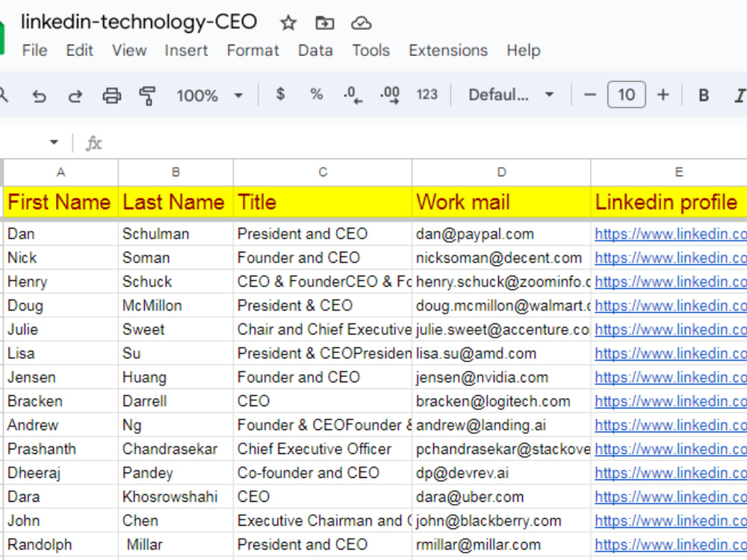Open the Extensions menu
The width and height of the screenshot is (747, 560).
pos(448,51)
